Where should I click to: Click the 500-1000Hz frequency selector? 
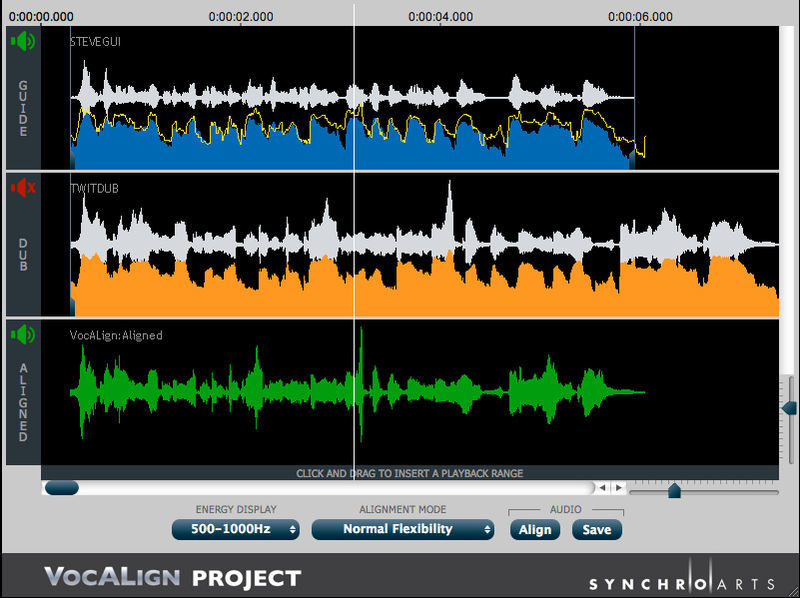pos(235,530)
